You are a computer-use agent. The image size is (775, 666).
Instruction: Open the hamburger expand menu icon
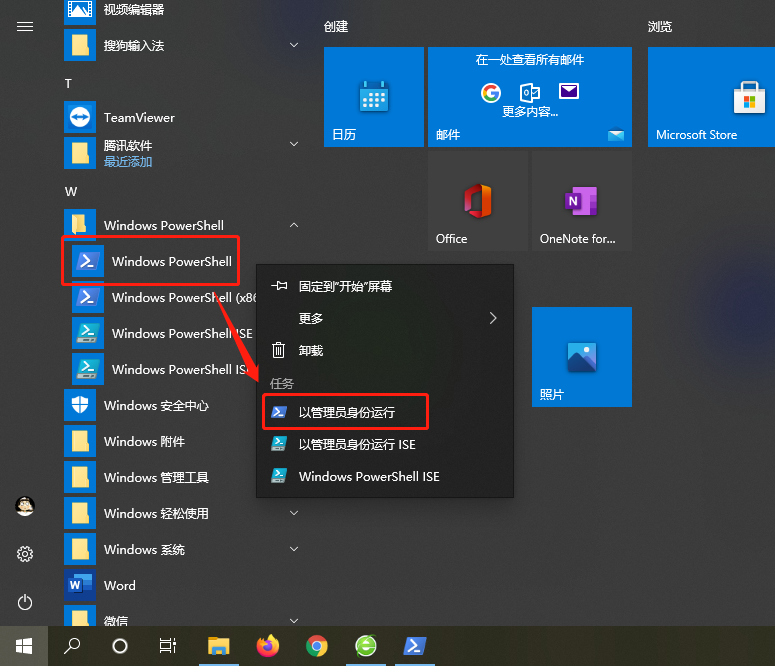point(25,27)
